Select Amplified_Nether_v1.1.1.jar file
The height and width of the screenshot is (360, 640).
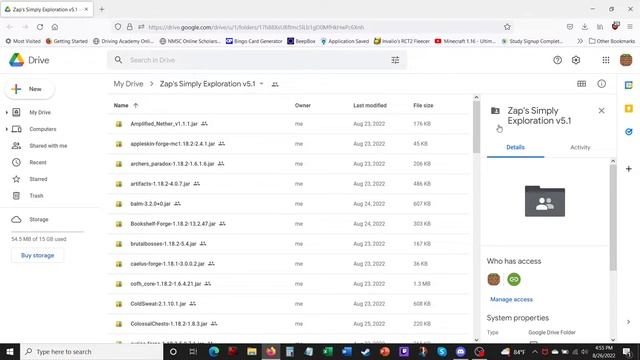pyautogui.click(x=289, y=124)
